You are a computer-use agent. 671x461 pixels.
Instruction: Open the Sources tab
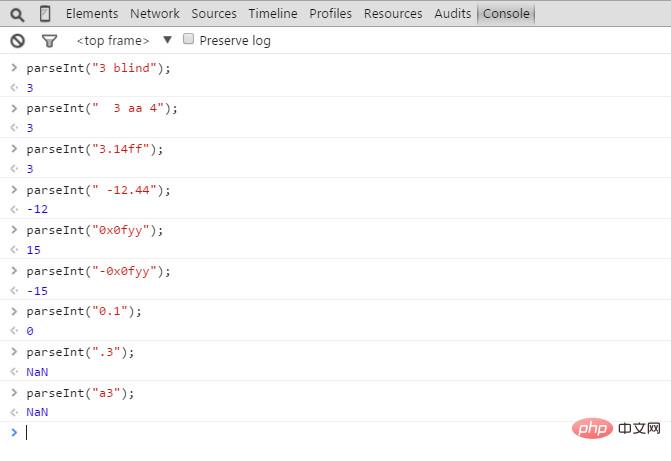(x=214, y=14)
